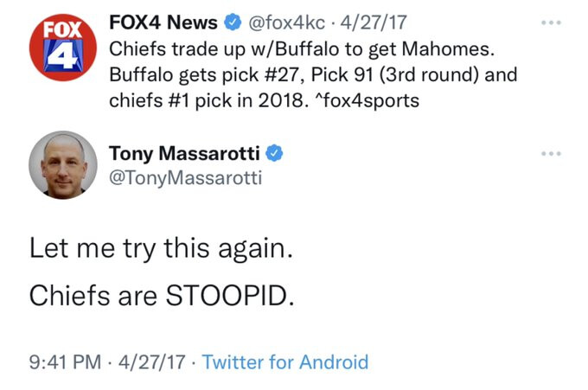Click the 'Buffalo gets pick #27' line

(313, 74)
